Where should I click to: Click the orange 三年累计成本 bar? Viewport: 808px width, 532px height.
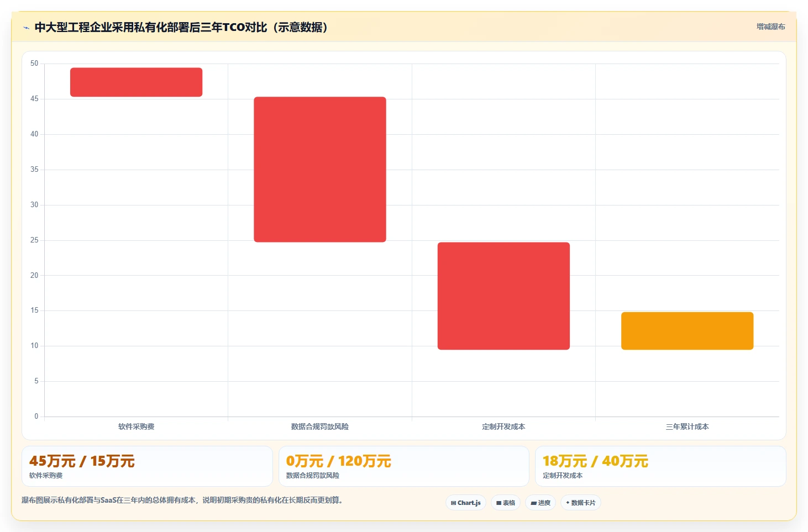[687, 331]
